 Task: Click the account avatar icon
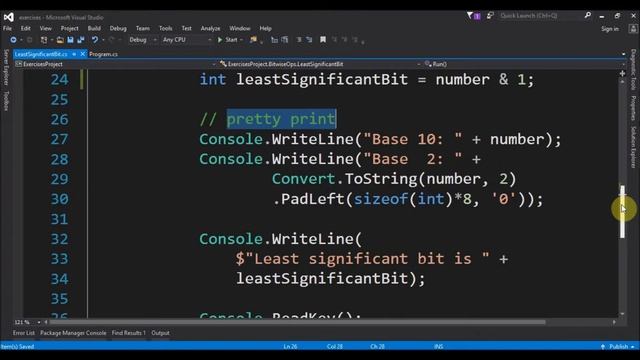[633, 29]
